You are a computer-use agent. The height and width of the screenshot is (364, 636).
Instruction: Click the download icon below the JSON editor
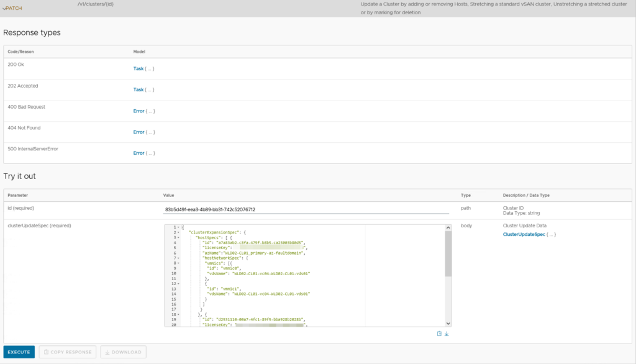(447, 334)
